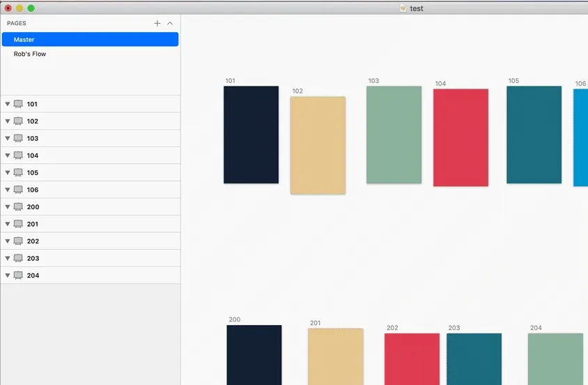Collapse artboard 103 disclosure triangle

[x=8, y=138]
